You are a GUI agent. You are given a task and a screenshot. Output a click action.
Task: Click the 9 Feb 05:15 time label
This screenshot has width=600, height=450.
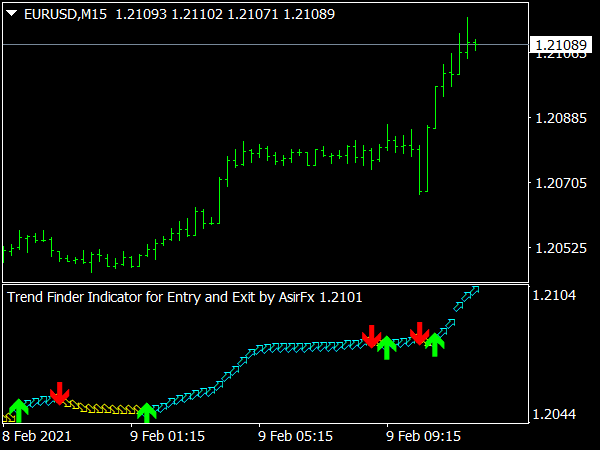[295, 436]
